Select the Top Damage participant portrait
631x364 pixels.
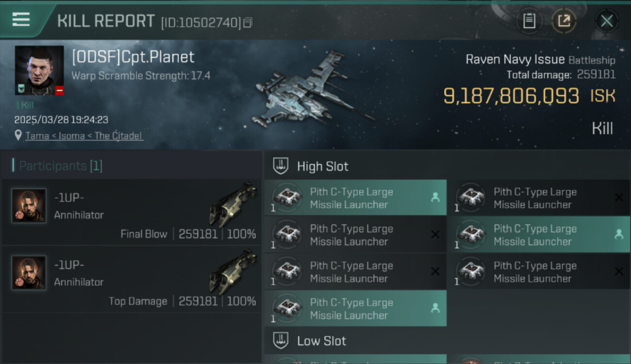29,273
